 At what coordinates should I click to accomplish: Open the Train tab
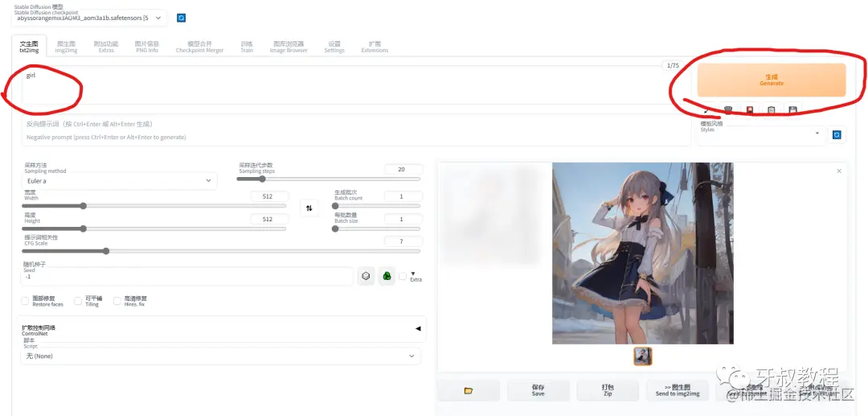tap(247, 47)
